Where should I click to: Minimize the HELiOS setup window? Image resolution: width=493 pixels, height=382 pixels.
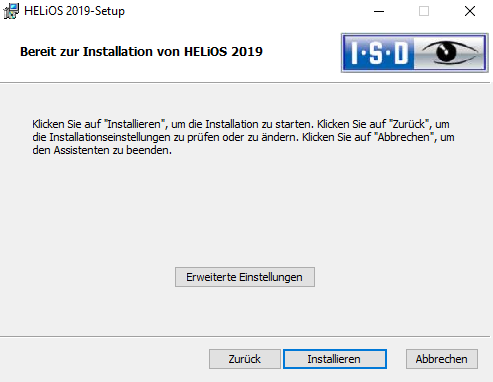coord(379,11)
